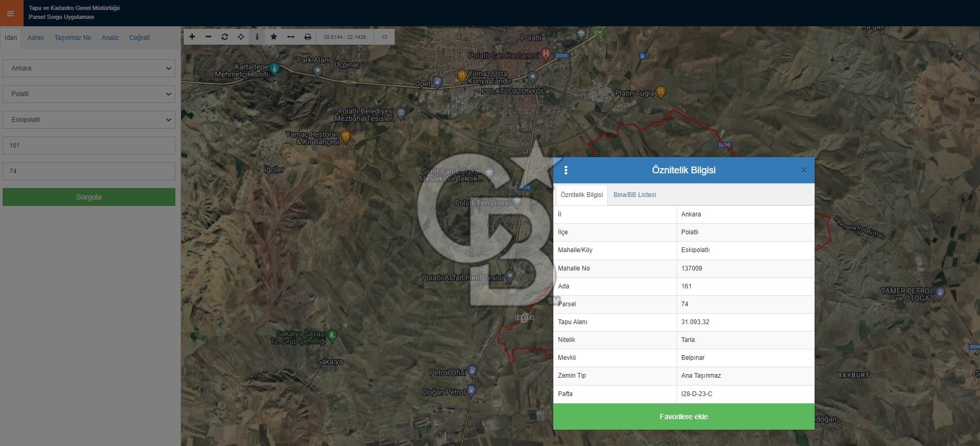
Task: Select the distance measure tool
Action: coord(291,37)
